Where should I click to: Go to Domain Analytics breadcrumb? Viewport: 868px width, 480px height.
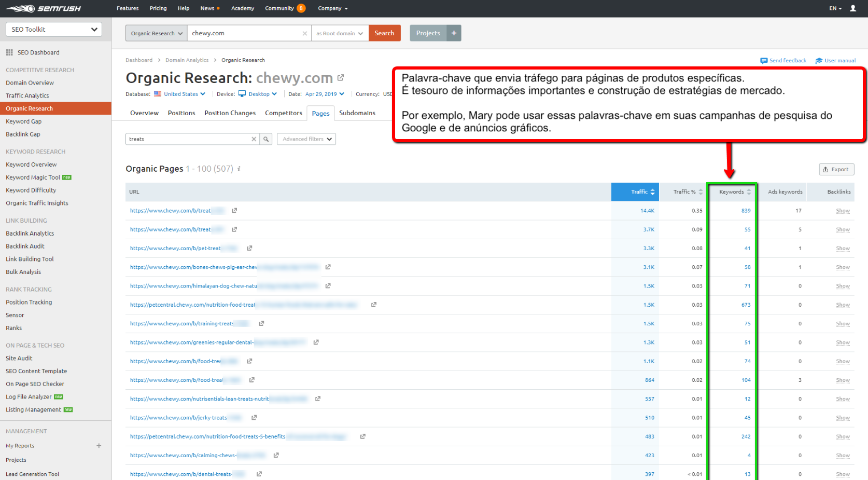(x=187, y=60)
